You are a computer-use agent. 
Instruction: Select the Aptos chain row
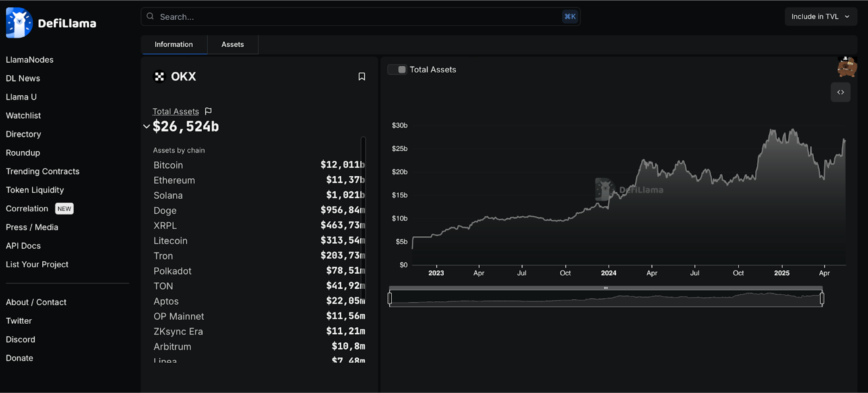click(259, 301)
